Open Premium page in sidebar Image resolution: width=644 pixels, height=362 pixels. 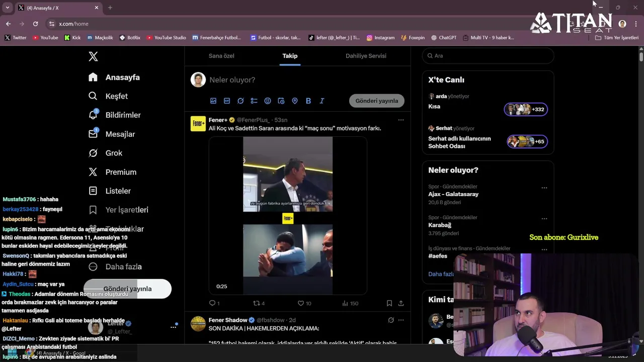tap(112, 172)
